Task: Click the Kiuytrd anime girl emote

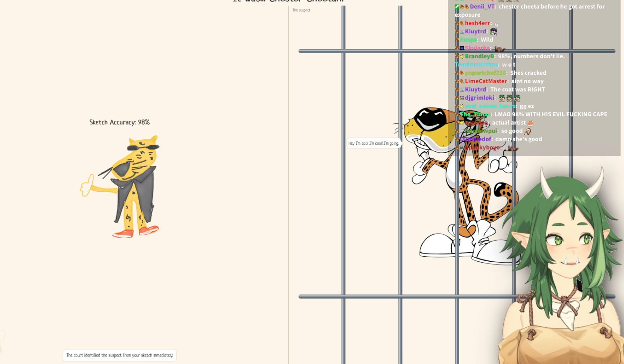Action: [494, 31]
